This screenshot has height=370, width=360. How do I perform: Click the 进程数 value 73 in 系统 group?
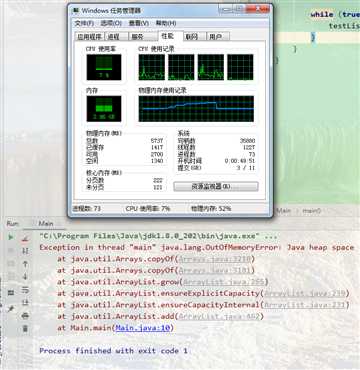tap(252, 154)
